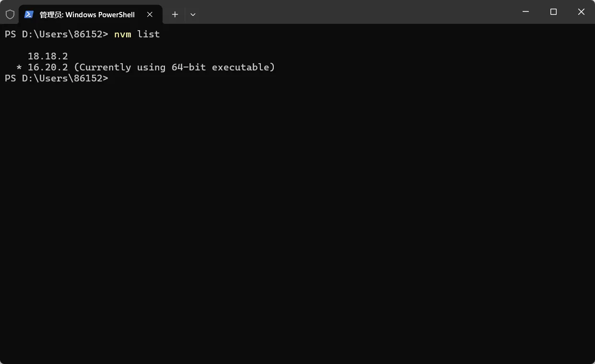Open a new tab with the plus button
595x364 pixels.
[175, 14]
